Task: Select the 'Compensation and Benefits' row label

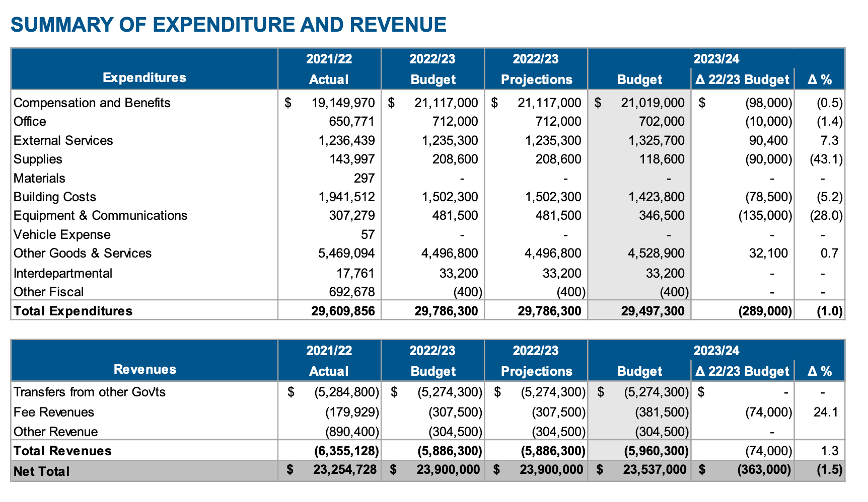Action: [x=92, y=103]
